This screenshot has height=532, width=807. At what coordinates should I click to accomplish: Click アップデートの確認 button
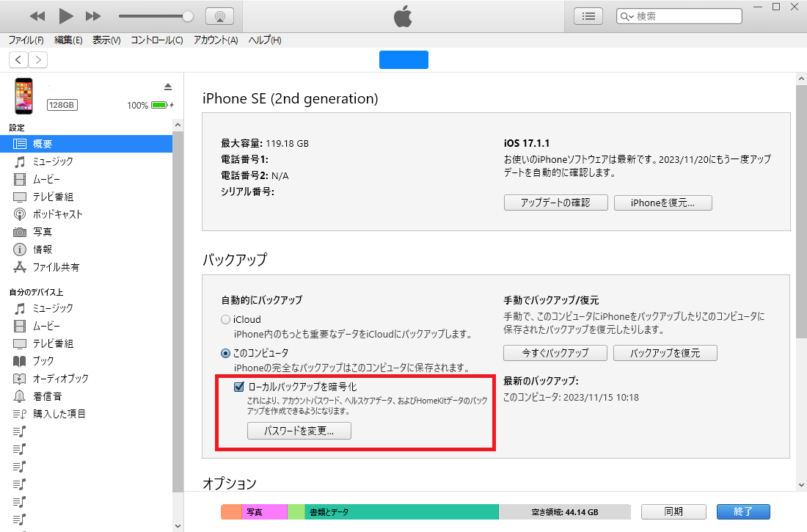coord(556,203)
